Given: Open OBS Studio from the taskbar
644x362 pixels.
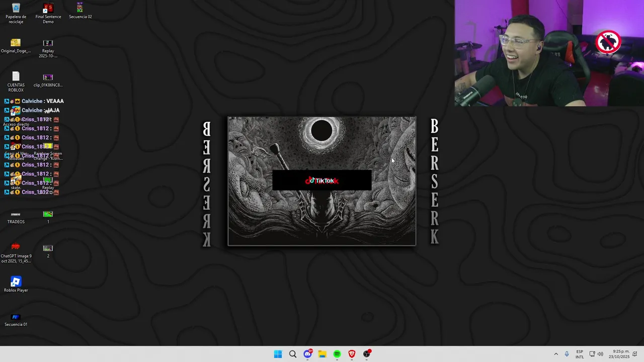Looking at the screenshot, I should coord(367,354).
